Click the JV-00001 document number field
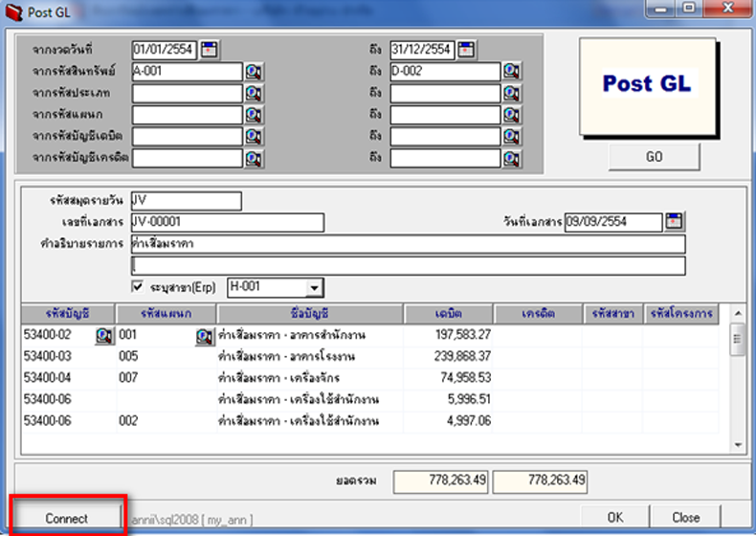The width and height of the screenshot is (756, 536). 227,222
